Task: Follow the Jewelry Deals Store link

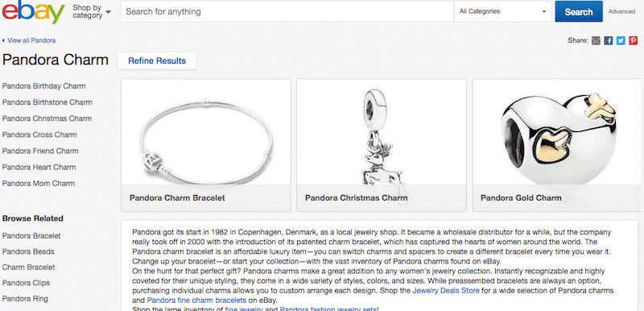Action: coord(446,291)
